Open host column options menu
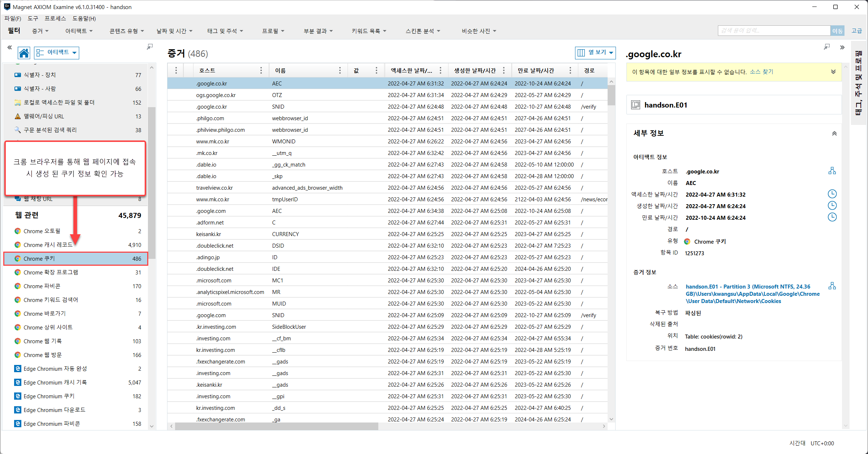The image size is (868, 454). (x=261, y=71)
